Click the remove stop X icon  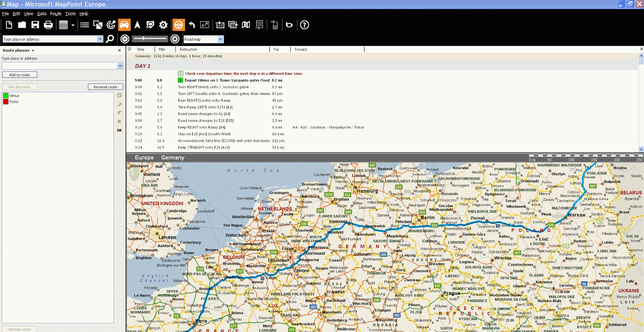click(120, 122)
